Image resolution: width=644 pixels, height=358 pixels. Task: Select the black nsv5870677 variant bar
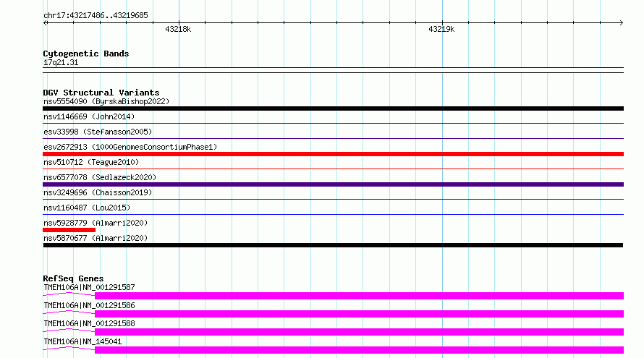pyautogui.click(x=333, y=245)
